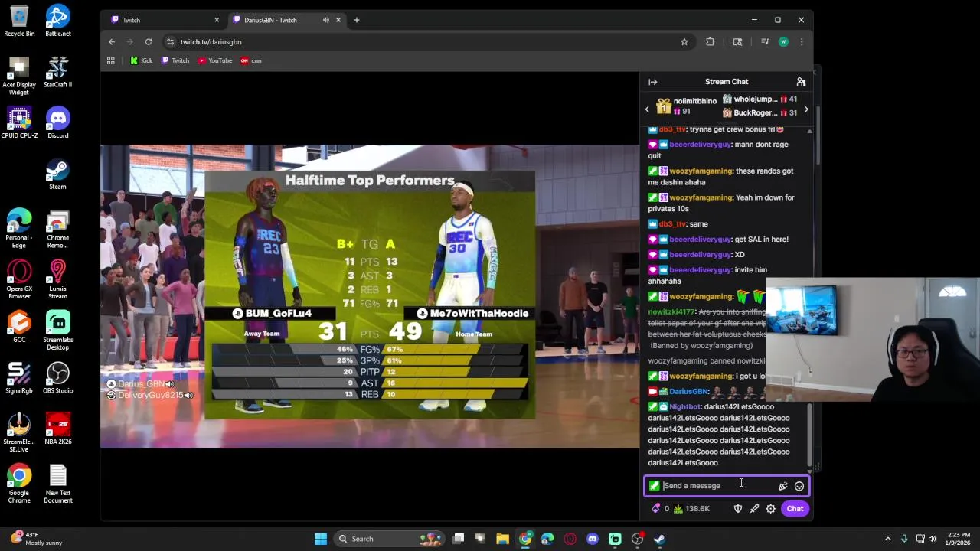Click the Nightbot username in chat
This screenshot has height=551, width=980.
[x=685, y=407]
